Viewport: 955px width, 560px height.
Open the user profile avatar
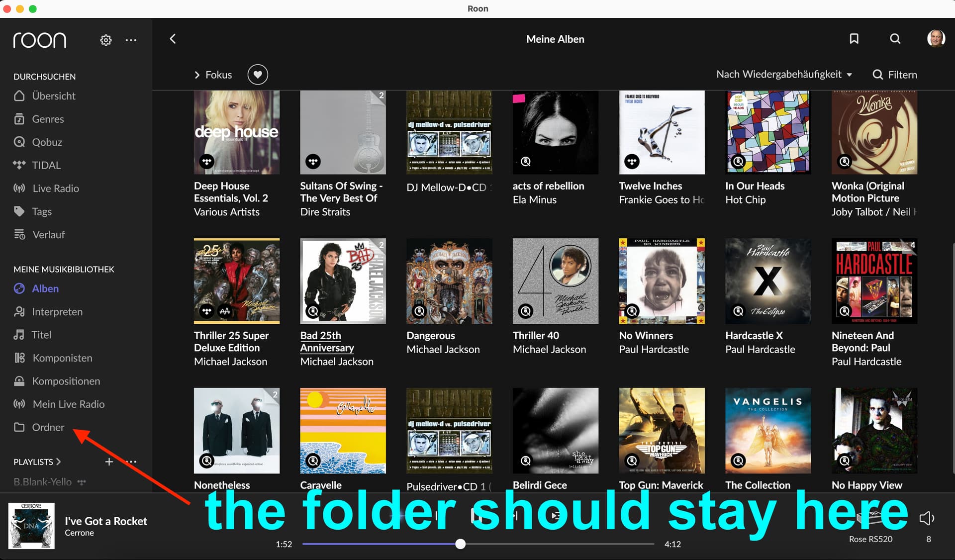[936, 38]
